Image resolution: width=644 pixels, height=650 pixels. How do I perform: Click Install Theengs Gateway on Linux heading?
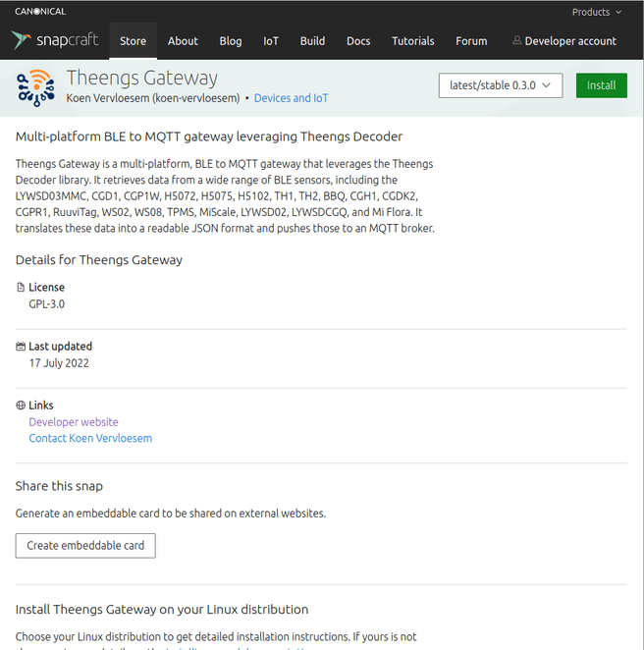click(x=162, y=610)
